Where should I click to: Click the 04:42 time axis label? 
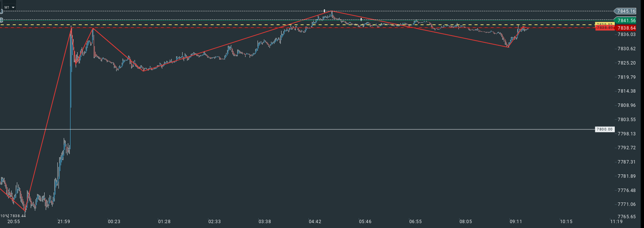tap(315, 222)
